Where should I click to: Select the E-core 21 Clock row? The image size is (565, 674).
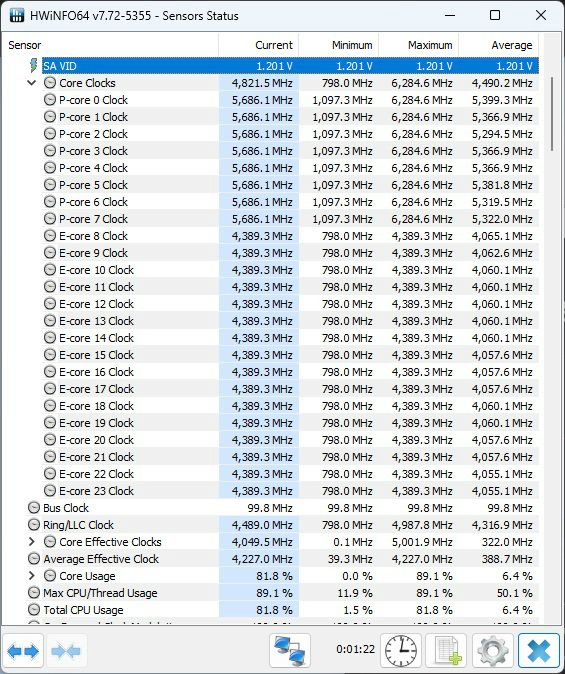[x=290, y=456]
